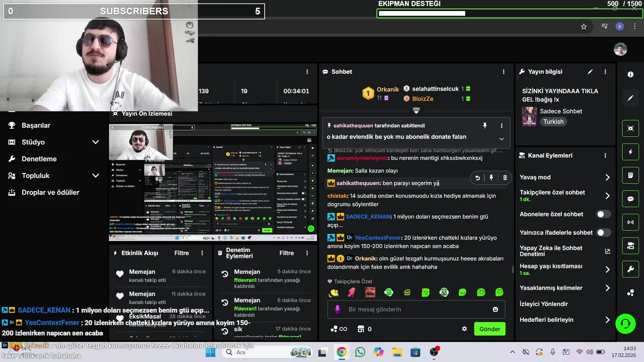The width and height of the screenshot is (644, 362).
Task: Click İzleyici Yönlendir action
Action: click(x=544, y=304)
